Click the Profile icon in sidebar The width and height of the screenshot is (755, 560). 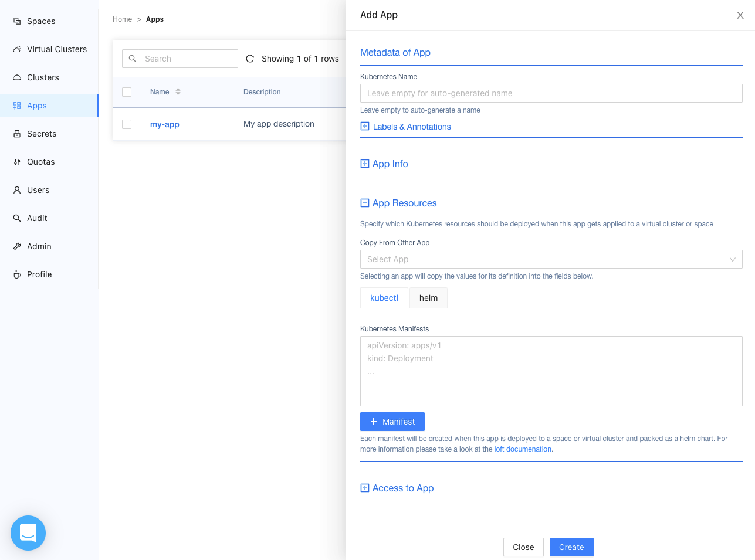tap(17, 274)
